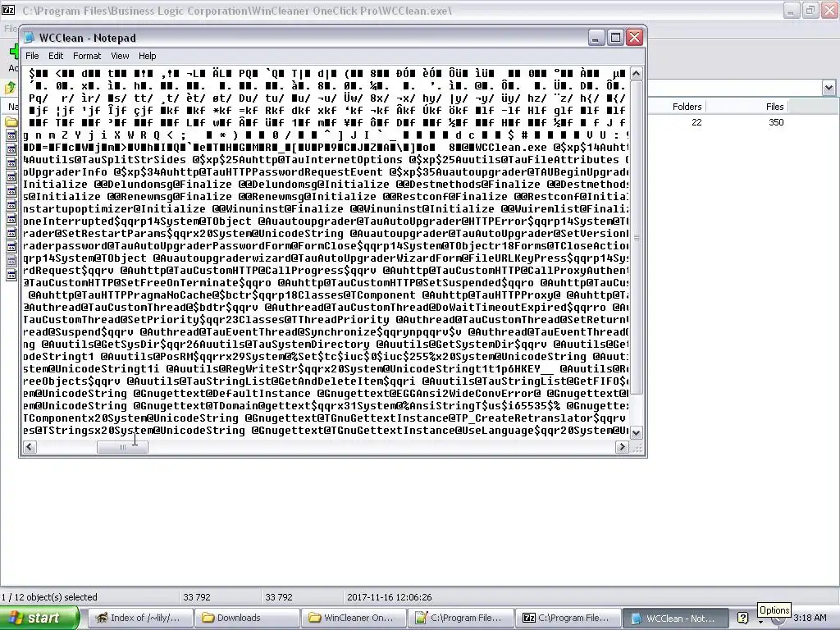840x630 pixels.
Task: Open the Edit menu in Notepad
Action: [x=56, y=56]
